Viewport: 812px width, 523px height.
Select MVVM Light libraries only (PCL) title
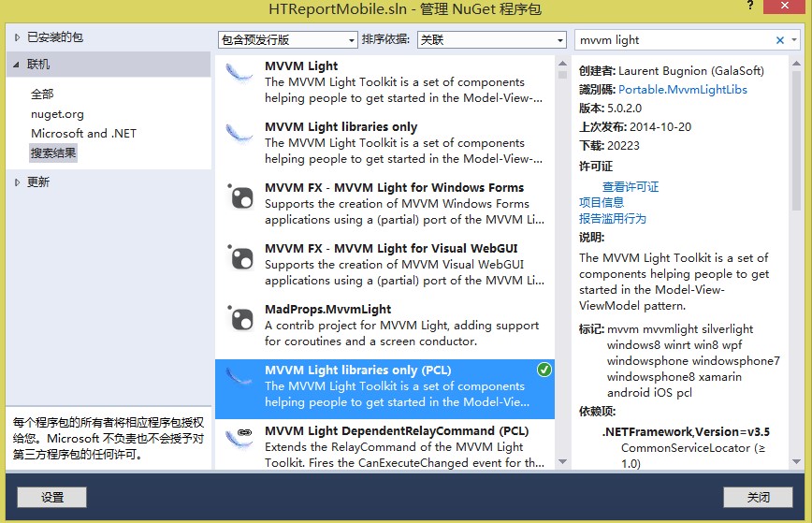pyautogui.click(x=358, y=370)
